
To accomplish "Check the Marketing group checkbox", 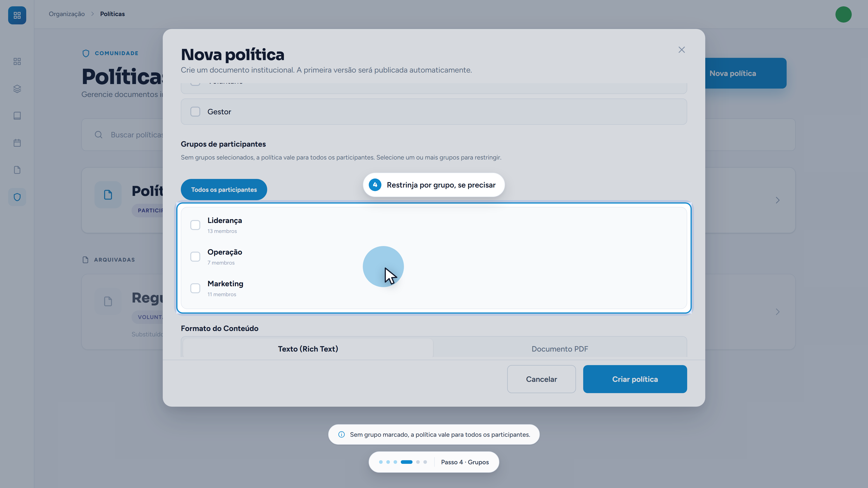I will click(x=195, y=288).
